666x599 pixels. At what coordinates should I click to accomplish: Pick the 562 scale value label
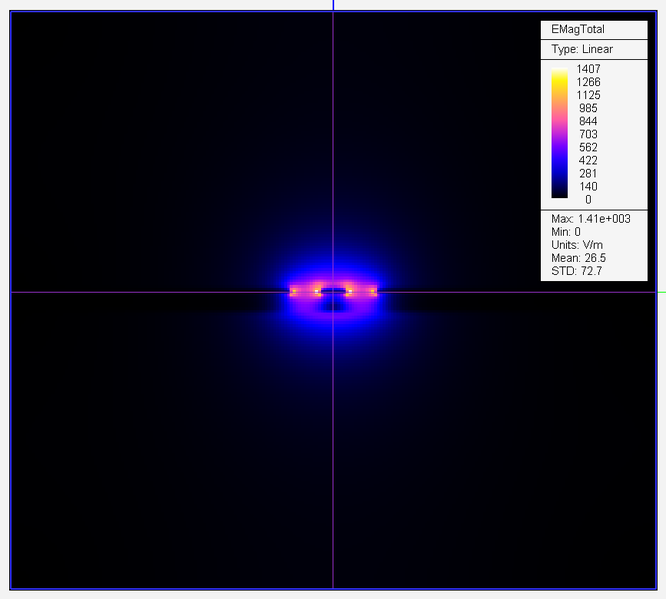[587, 147]
